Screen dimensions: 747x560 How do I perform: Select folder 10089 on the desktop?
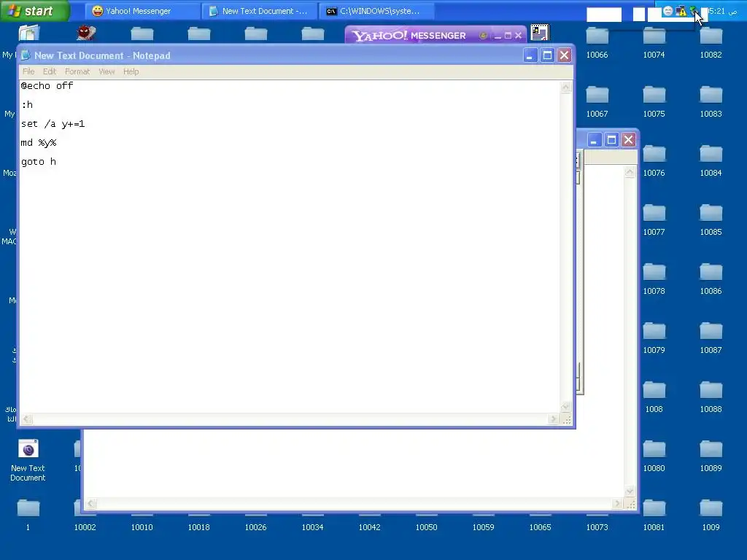(711, 456)
